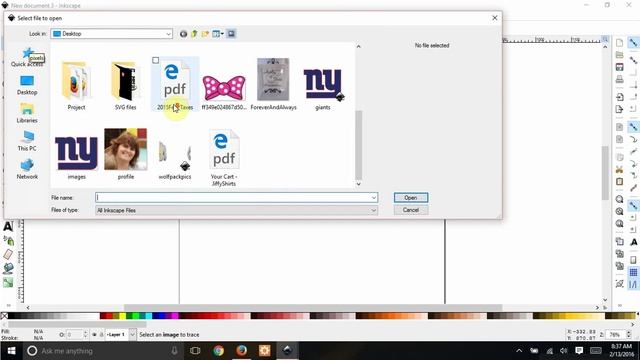
Task: Toggle the snap to grid button
Action: coord(633,272)
